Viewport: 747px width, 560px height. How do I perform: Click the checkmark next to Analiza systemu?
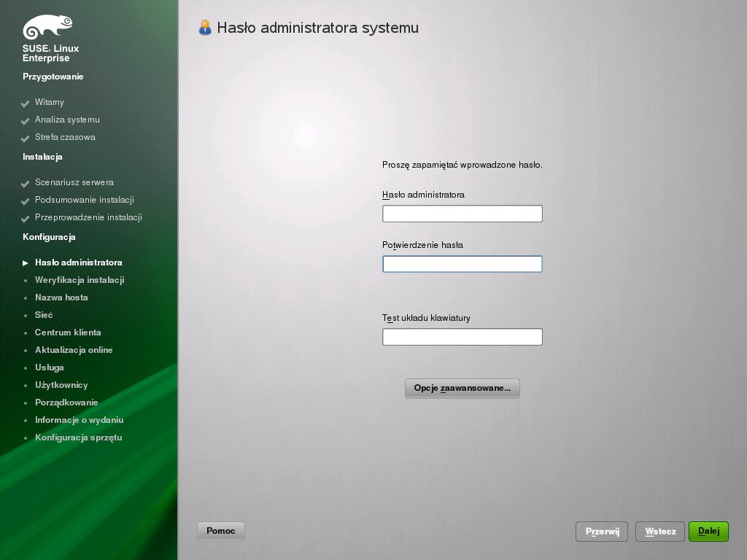coord(26,120)
